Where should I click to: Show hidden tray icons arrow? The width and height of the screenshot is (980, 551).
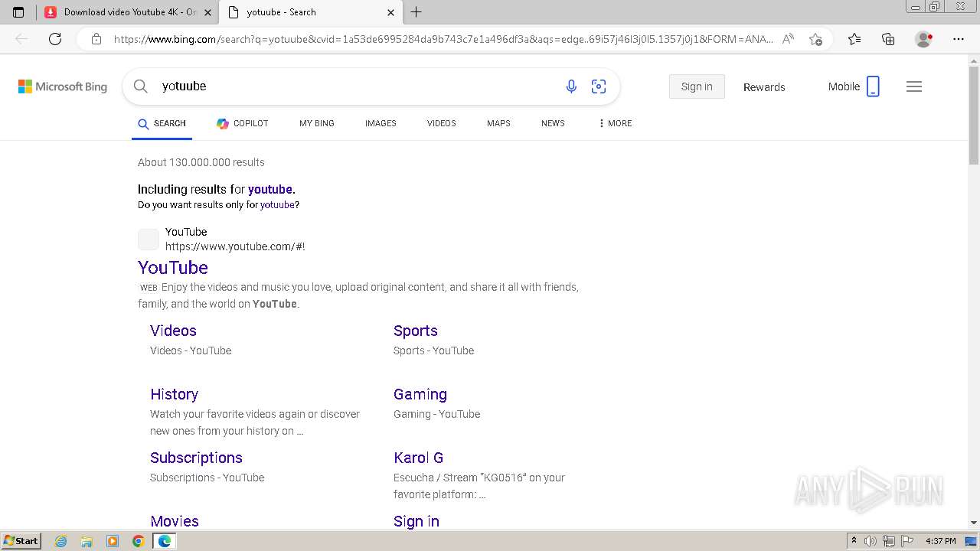click(x=854, y=541)
